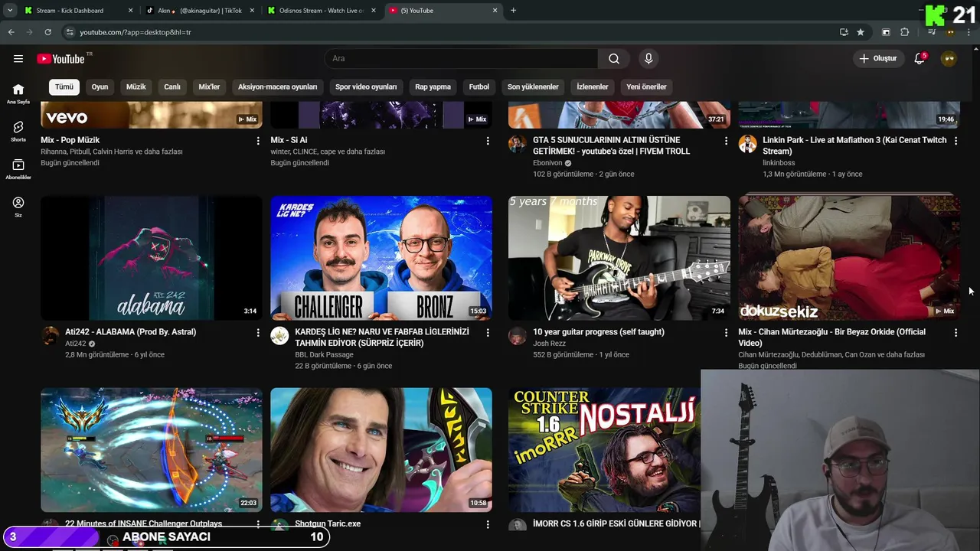
Task: Open the YouTube hamburger guide menu
Action: 18,59
